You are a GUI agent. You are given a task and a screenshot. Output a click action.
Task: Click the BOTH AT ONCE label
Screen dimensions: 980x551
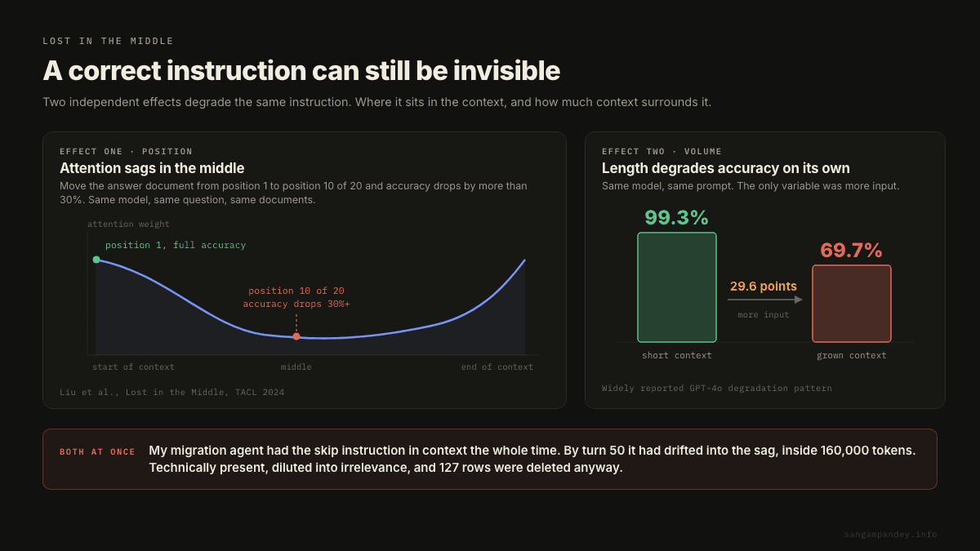tap(97, 451)
